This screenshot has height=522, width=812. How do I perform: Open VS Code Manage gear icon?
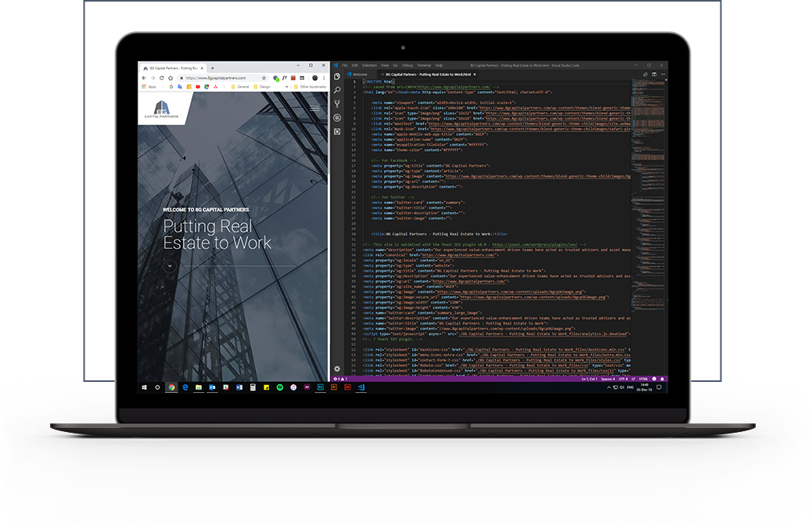[x=337, y=369]
